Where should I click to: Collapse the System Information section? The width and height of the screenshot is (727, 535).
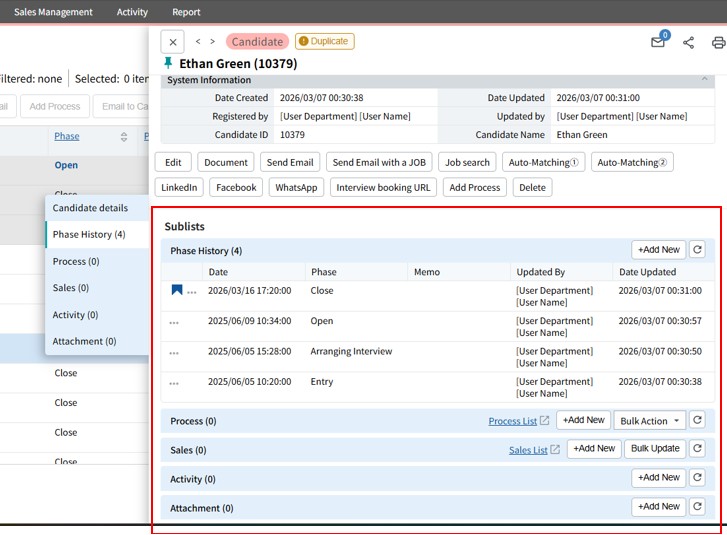(705, 79)
